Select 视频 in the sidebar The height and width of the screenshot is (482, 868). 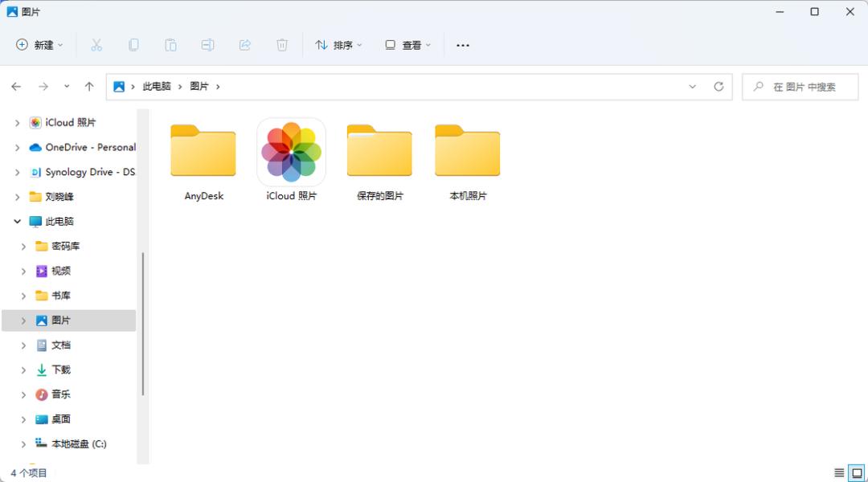[61, 271]
